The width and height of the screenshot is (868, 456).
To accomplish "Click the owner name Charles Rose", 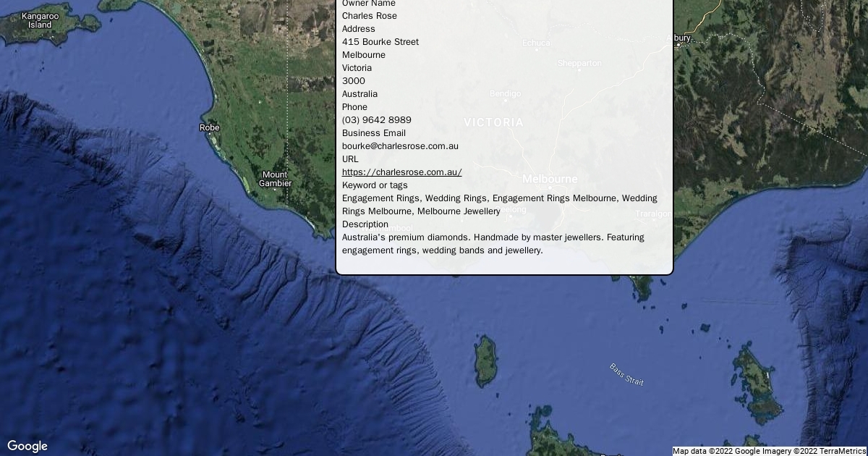I will pyautogui.click(x=369, y=16).
